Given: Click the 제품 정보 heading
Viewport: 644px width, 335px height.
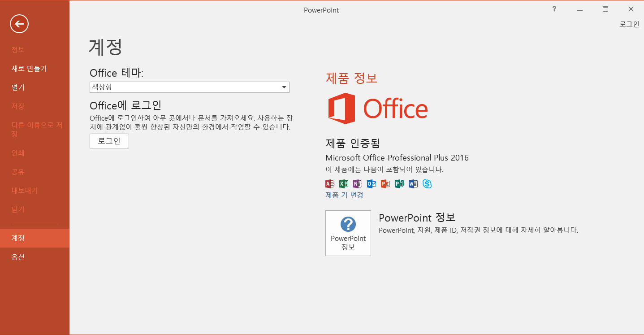Looking at the screenshot, I should 352,78.
